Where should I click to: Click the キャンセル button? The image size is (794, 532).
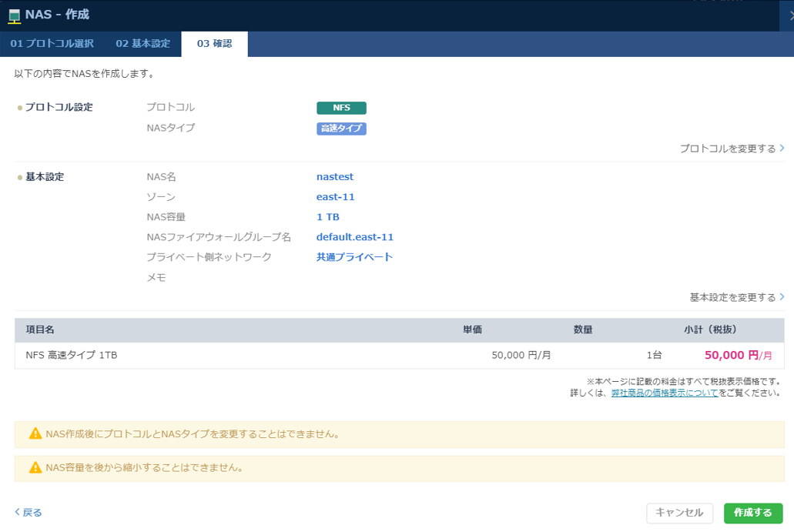coord(679,513)
